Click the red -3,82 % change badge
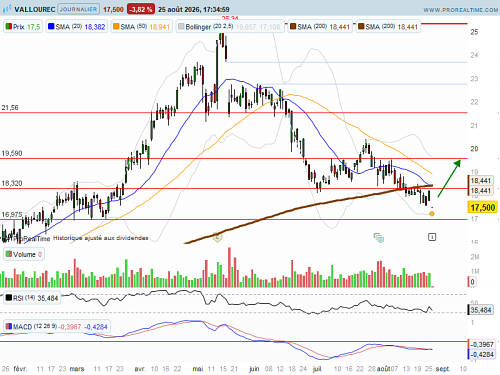This screenshot has height=375, width=500. (x=141, y=9)
